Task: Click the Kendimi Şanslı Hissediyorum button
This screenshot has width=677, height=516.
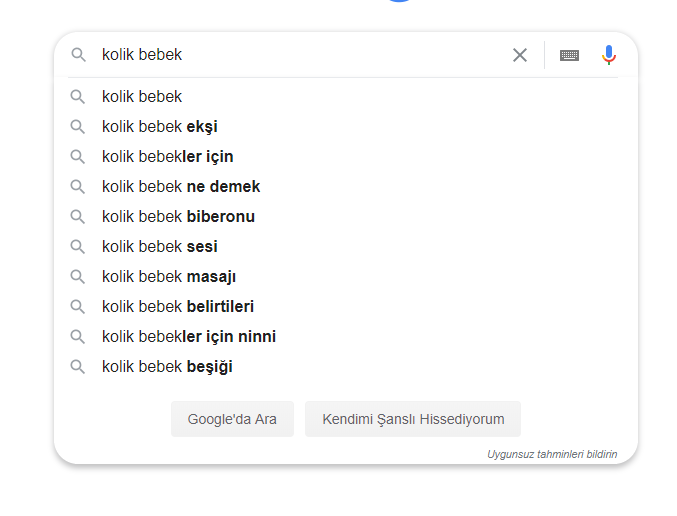Action: point(413,419)
